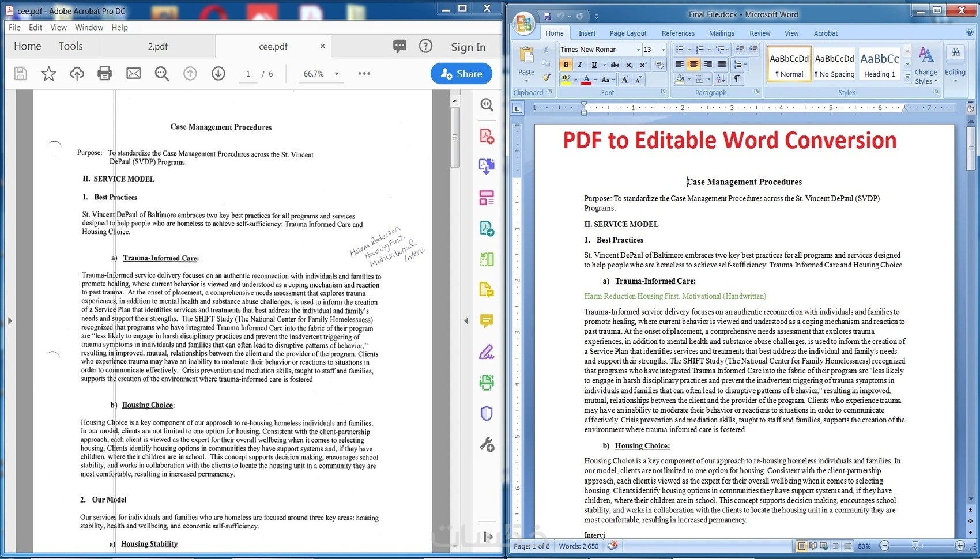Image resolution: width=980 pixels, height=559 pixels.
Task: Open the Insert tab in Word
Action: 587,33
